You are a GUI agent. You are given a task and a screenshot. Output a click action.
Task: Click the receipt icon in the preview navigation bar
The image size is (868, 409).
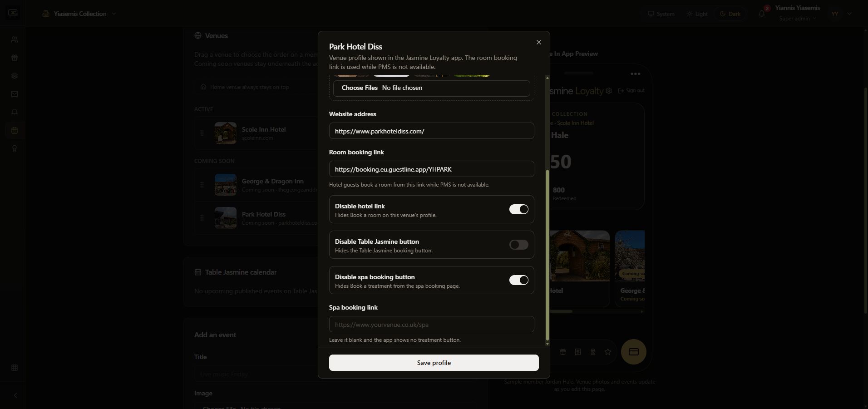[578, 352]
